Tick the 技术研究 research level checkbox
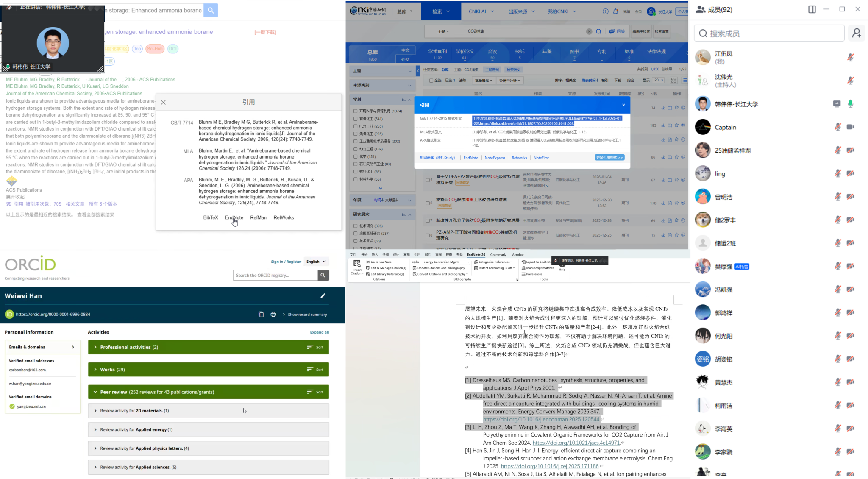 pos(355,226)
